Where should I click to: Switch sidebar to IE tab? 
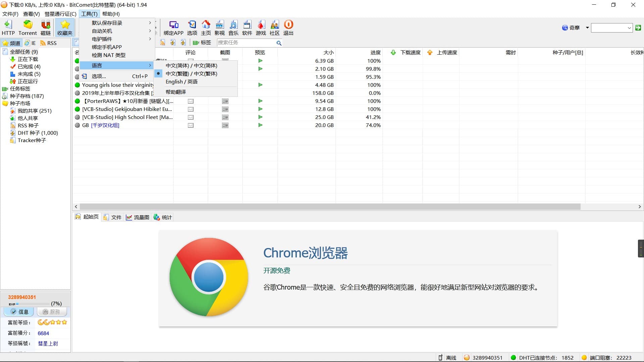[30, 43]
